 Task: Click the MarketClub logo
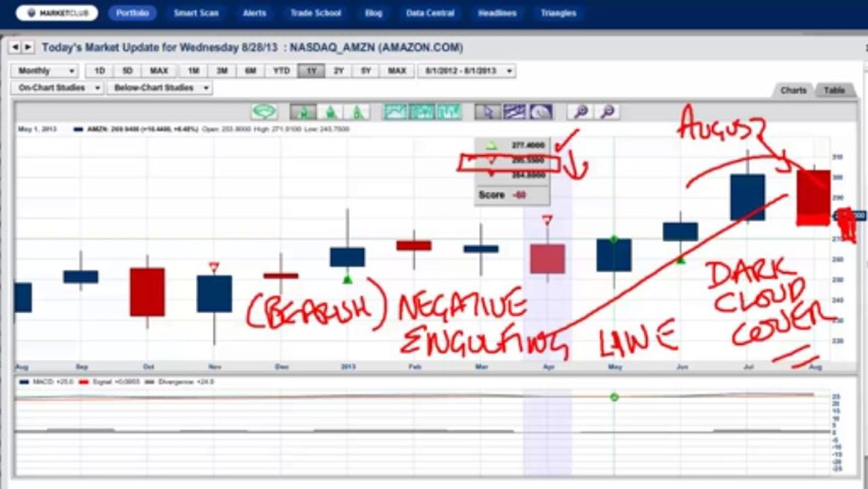coord(56,13)
